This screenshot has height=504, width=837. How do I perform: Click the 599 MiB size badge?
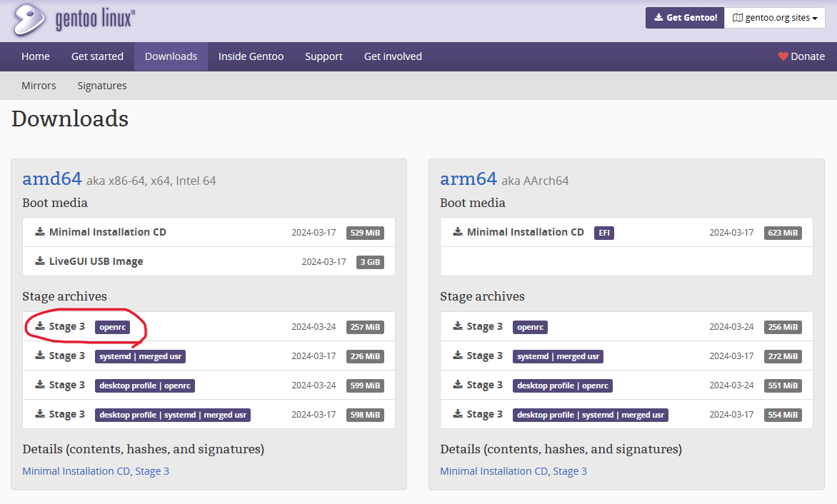coord(365,385)
